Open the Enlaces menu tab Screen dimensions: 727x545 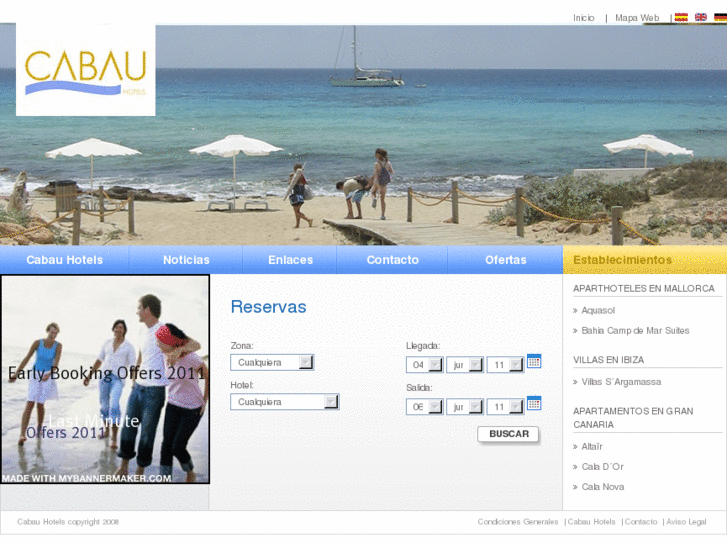pos(290,260)
